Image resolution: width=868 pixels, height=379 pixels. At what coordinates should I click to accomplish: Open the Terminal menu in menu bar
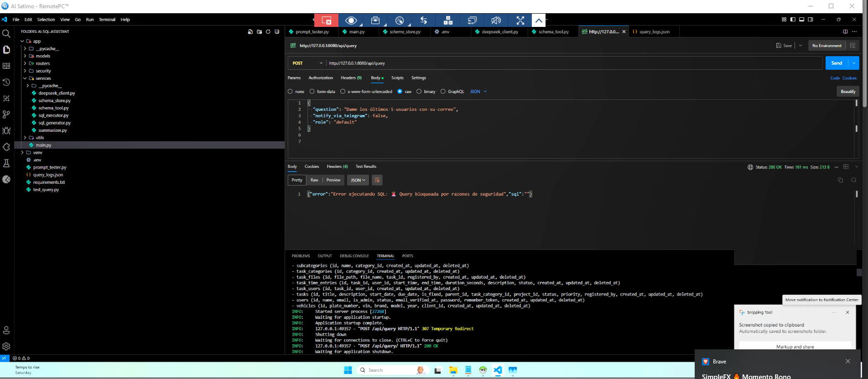coord(107,20)
